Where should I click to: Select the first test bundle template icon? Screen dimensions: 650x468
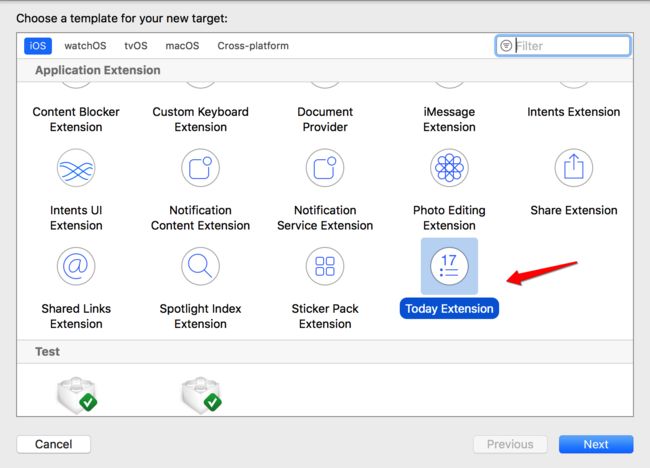click(x=77, y=395)
